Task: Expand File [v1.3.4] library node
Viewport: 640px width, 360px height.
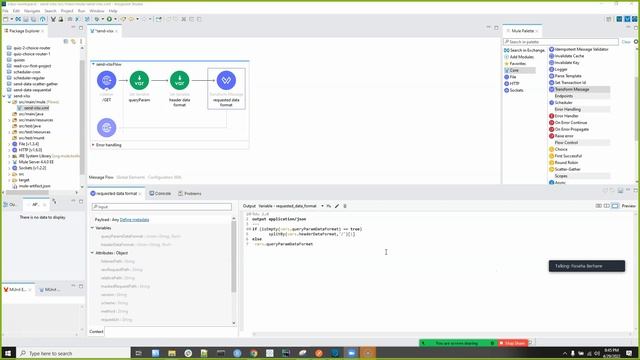Action: click(9, 144)
